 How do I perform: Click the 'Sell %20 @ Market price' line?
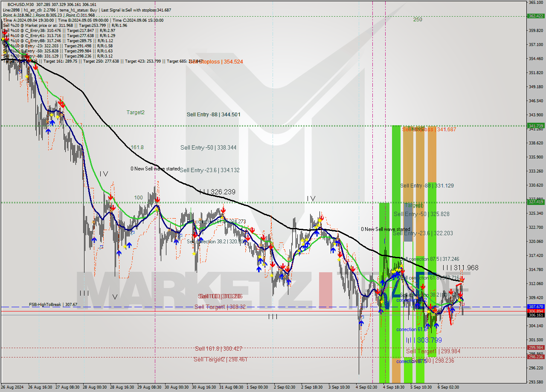pyautogui.click(x=65, y=25)
